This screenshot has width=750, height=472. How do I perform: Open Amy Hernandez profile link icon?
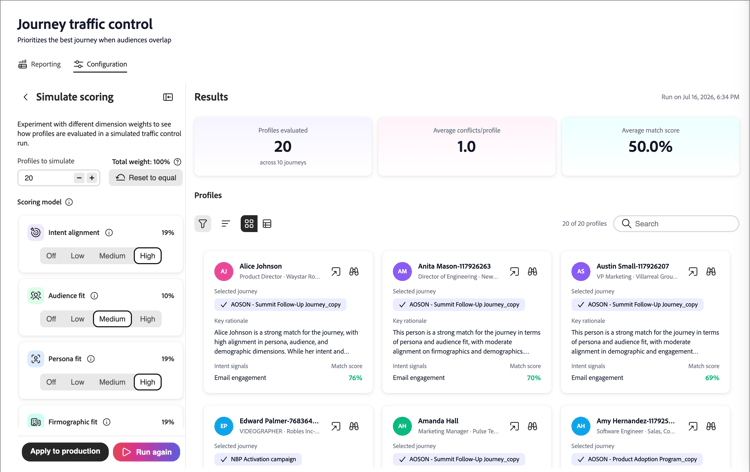pos(693,426)
